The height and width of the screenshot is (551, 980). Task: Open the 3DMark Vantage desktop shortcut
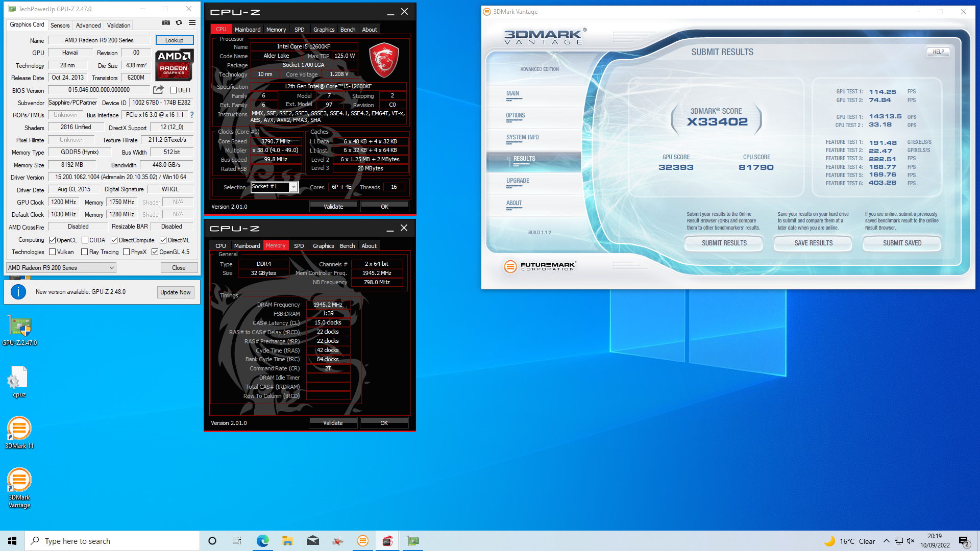(x=19, y=488)
